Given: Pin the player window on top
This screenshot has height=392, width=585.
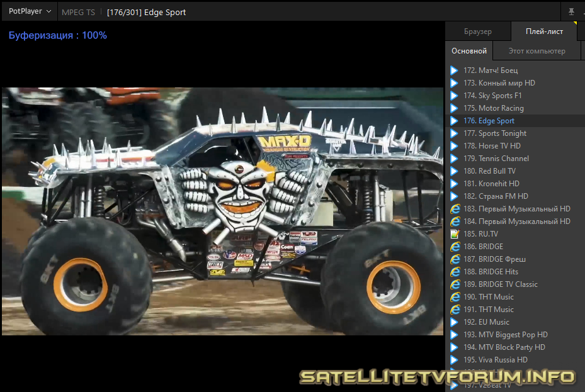Looking at the screenshot, I should pyautogui.click(x=571, y=12).
